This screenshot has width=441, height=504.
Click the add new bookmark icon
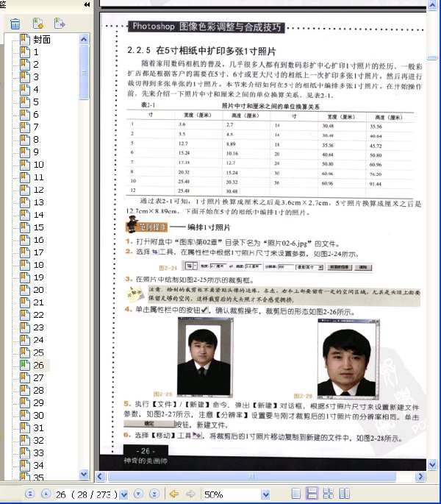pos(38,23)
